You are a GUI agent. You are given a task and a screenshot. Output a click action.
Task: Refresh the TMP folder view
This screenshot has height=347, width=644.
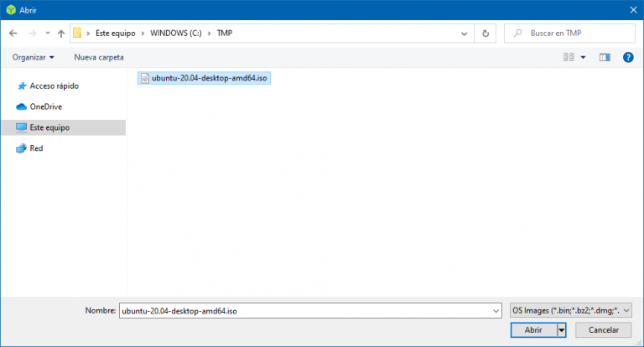click(x=486, y=33)
